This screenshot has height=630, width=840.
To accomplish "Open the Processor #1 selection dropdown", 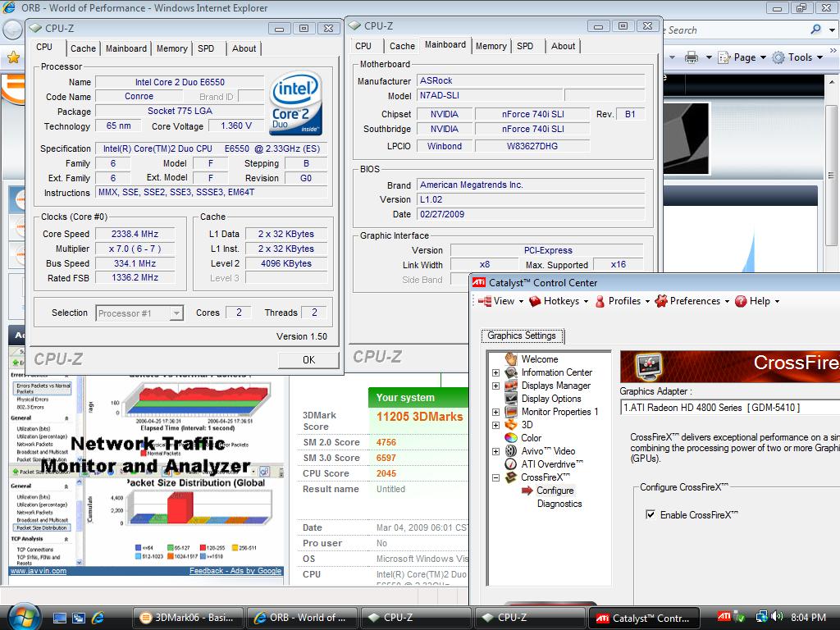I will pyautogui.click(x=176, y=313).
